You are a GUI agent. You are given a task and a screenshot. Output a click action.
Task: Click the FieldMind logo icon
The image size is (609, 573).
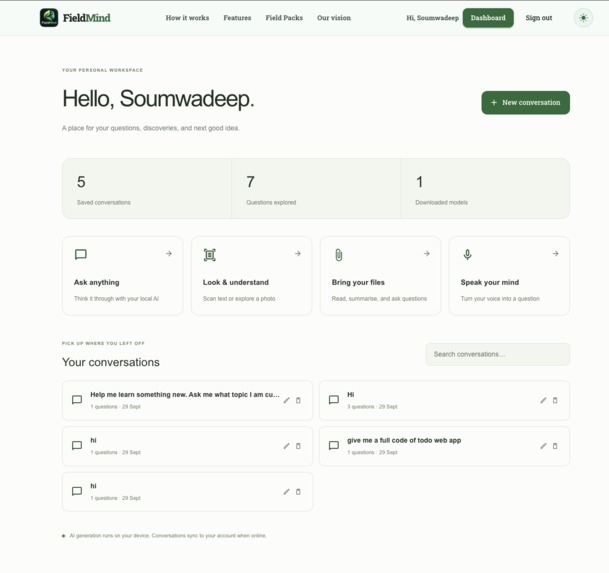(49, 18)
